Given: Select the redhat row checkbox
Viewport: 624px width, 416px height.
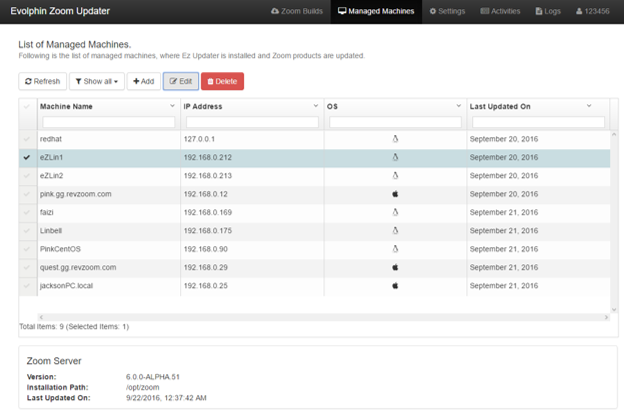Looking at the screenshot, I should click(27, 139).
